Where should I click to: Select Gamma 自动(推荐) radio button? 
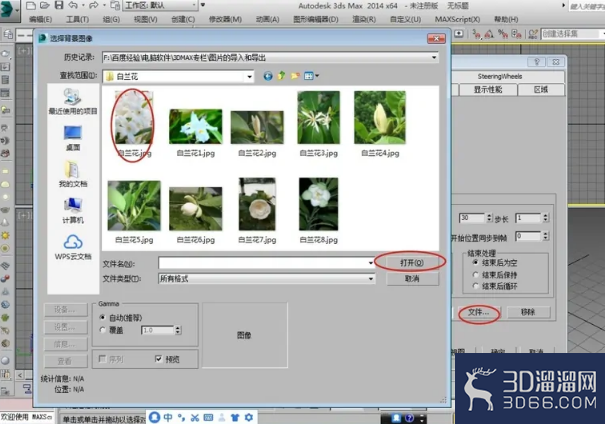pos(102,318)
